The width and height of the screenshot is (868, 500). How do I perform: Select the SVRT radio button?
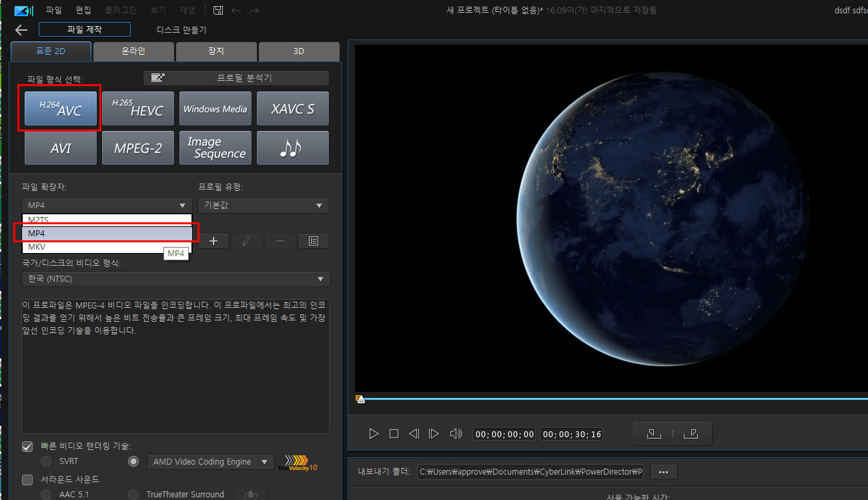pyautogui.click(x=46, y=461)
